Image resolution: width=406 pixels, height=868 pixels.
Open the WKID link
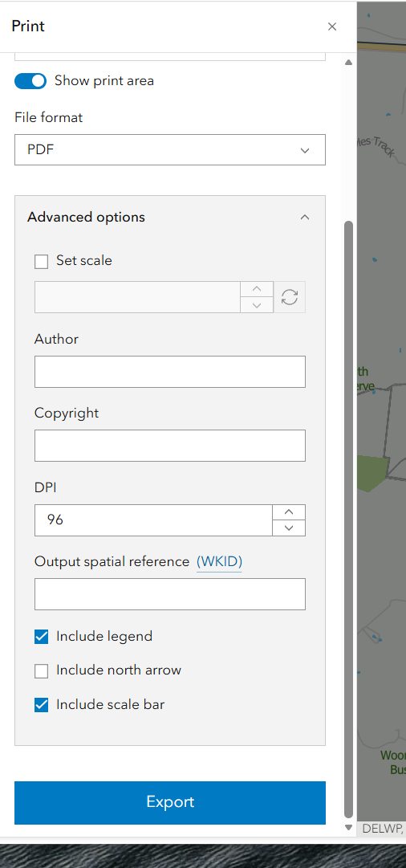tap(219, 562)
